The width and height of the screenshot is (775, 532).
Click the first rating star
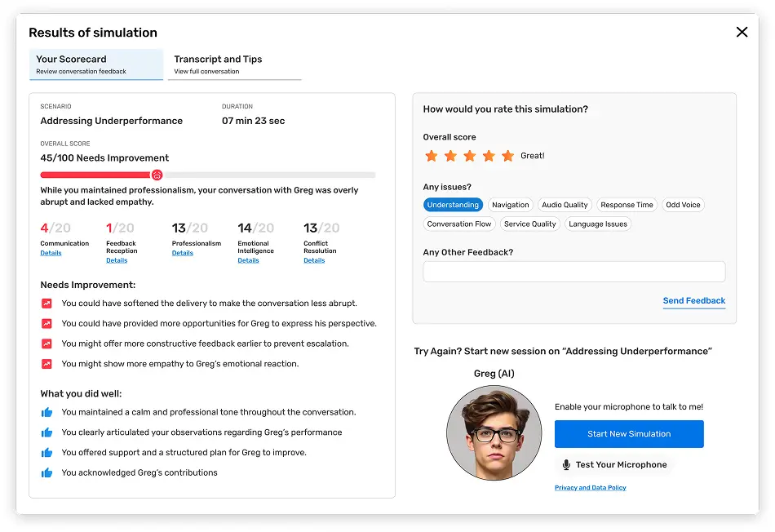pyautogui.click(x=431, y=156)
